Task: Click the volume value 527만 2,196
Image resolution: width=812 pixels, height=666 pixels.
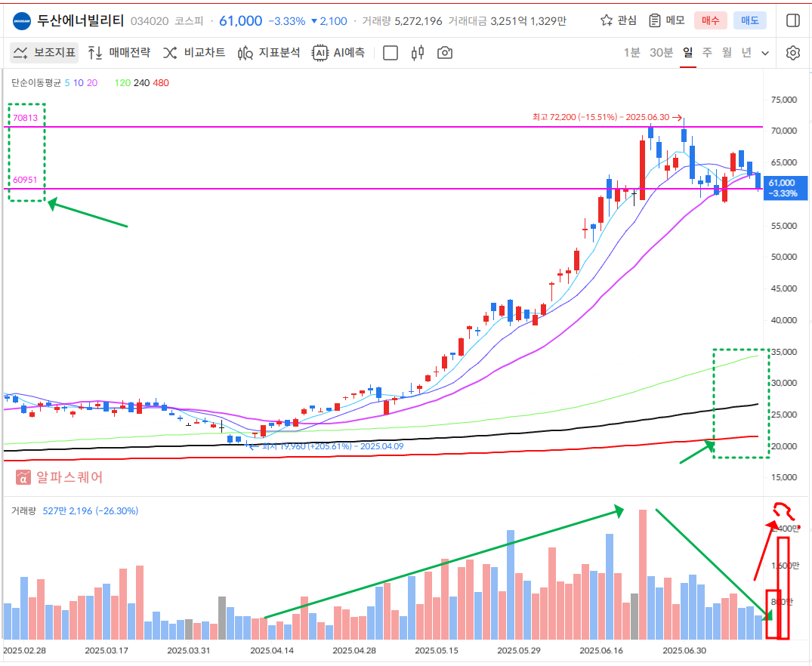Action: click(x=67, y=510)
